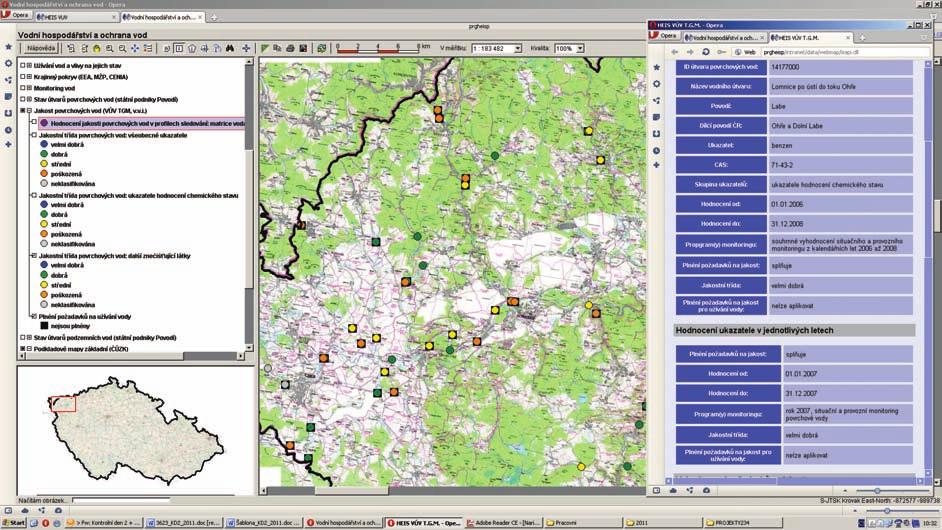942x530 pixels.
Task: Click the Nápověda help button
Action: click(x=40, y=48)
